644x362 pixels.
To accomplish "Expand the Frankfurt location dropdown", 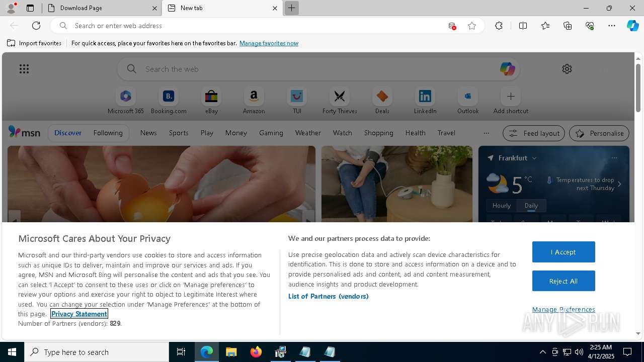I will tap(534, 158).
